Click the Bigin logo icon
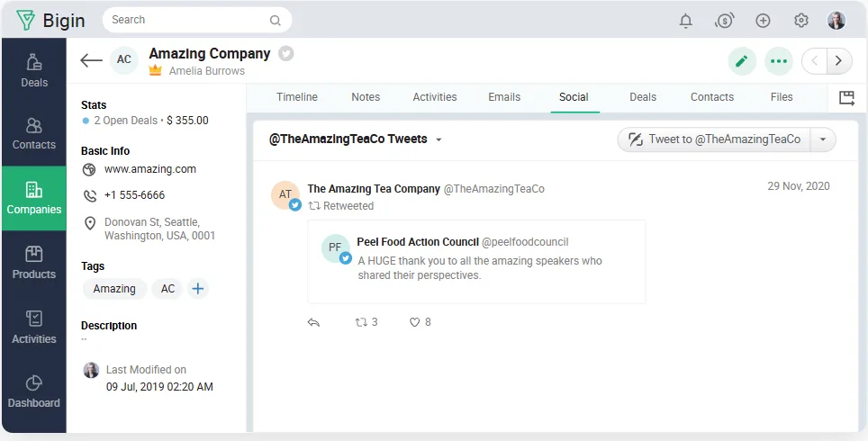 point(25,20)
